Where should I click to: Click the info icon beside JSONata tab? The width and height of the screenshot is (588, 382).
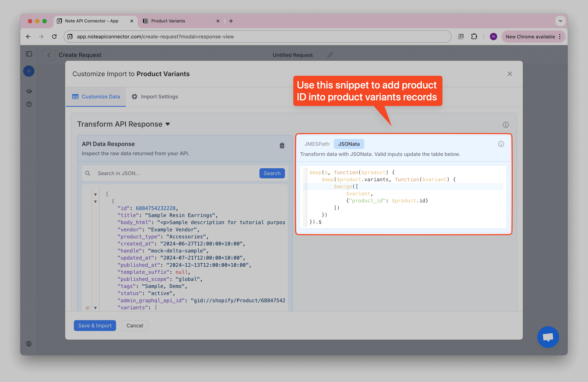pos(501,144)
